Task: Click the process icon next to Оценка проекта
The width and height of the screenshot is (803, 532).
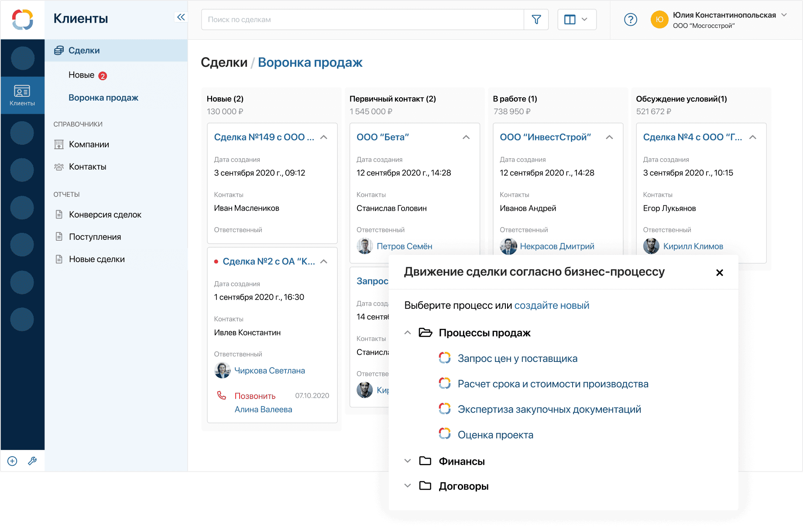Action: pyautogui.click(x=445, y=433)
